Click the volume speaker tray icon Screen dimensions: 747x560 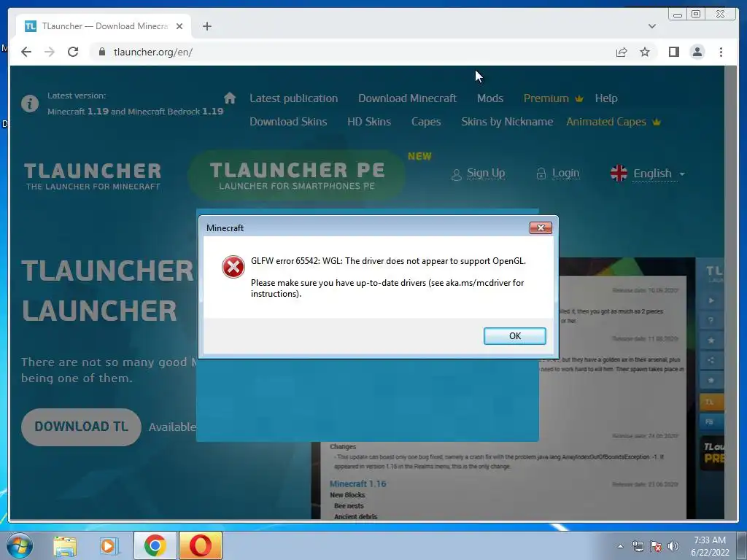[673, 546]
